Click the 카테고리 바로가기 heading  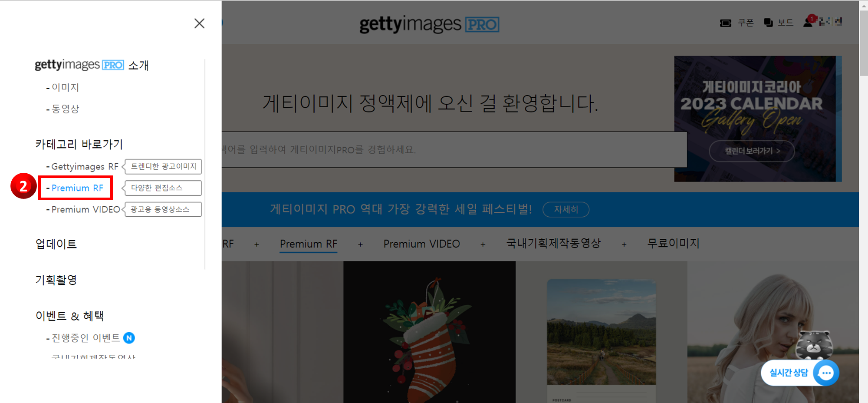coord(79,144)
